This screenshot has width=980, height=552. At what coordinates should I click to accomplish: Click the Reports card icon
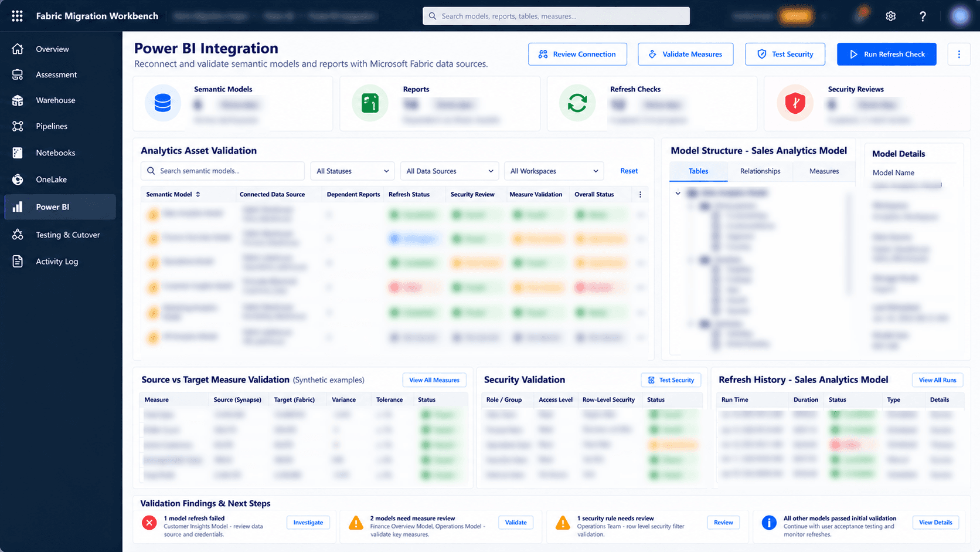point(370,103)
